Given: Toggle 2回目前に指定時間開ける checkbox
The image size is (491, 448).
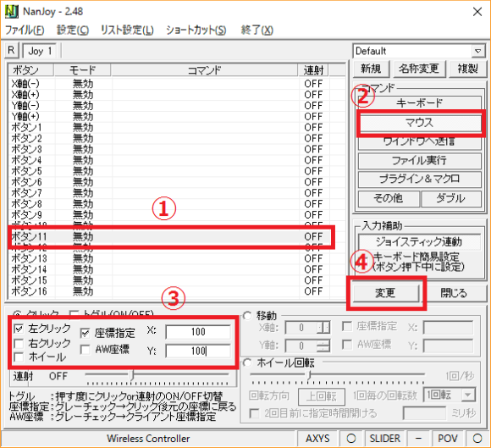Looking at the screenshot, I should [x=254, y=413].
